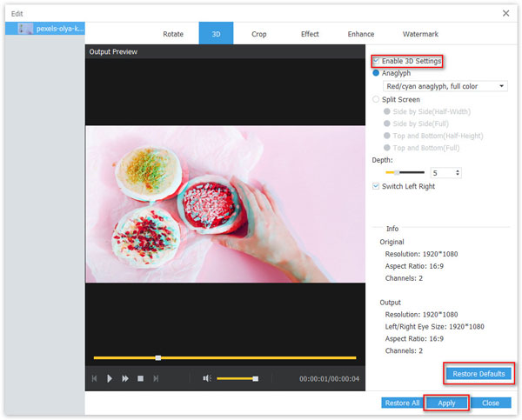Screen dimensions: 522x420
Task: Choose Side by Side(Full) option
Action: pos(386,123)
